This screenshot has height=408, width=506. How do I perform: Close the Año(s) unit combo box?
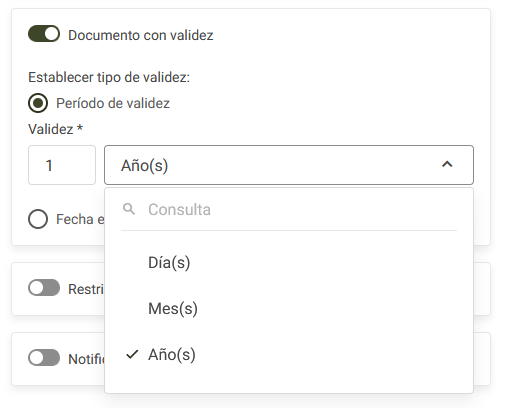(x=289, y=165)
